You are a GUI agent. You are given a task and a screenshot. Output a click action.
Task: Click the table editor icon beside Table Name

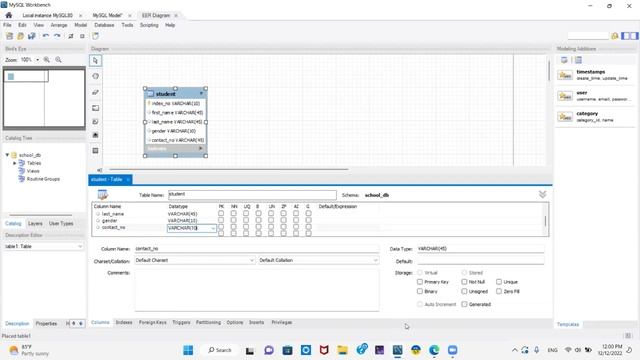102,195
